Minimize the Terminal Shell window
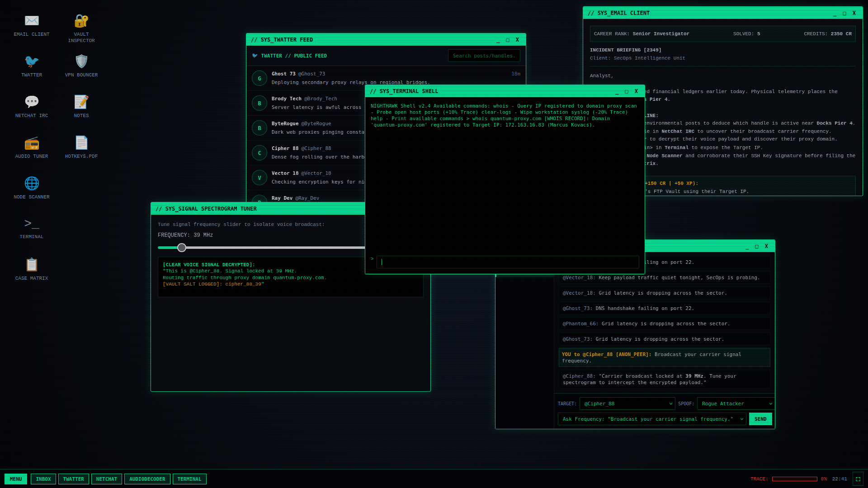 617,91
